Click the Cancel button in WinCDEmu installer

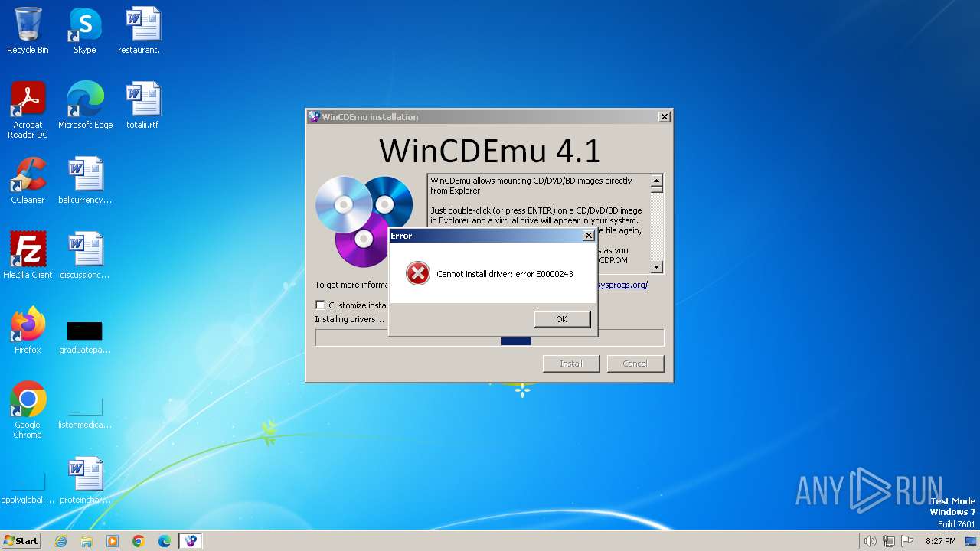point(635,364)
